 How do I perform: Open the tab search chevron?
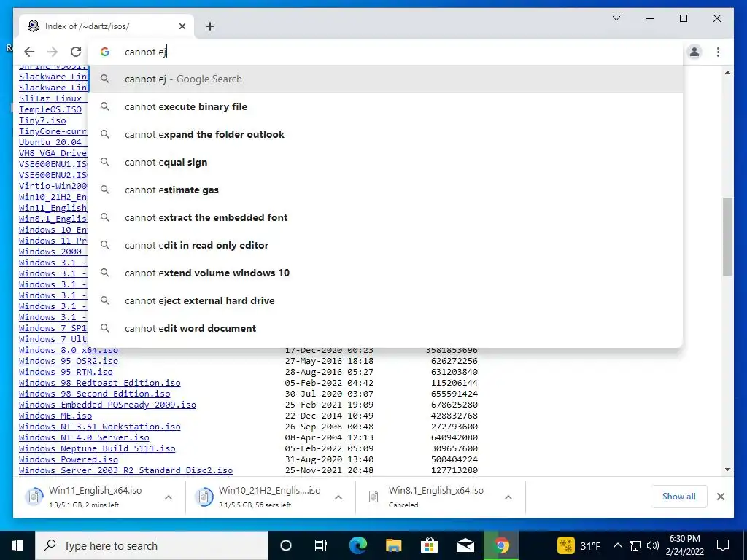click(x=616, y=18)
